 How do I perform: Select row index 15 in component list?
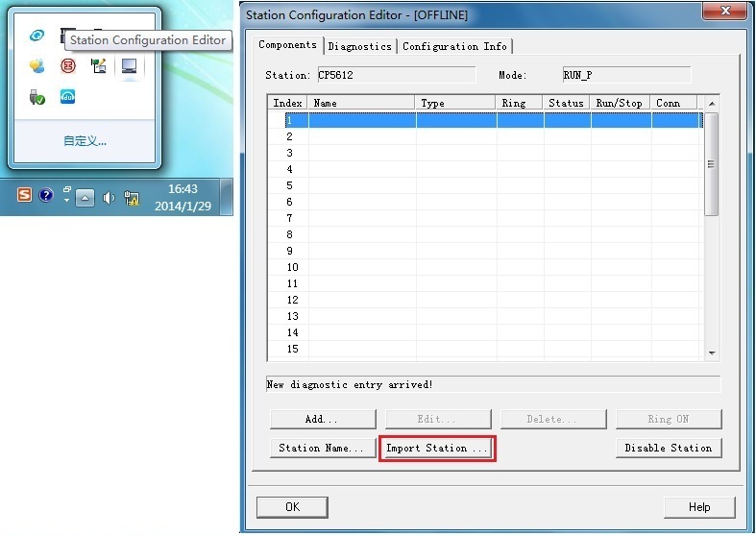tap(485, 350)
